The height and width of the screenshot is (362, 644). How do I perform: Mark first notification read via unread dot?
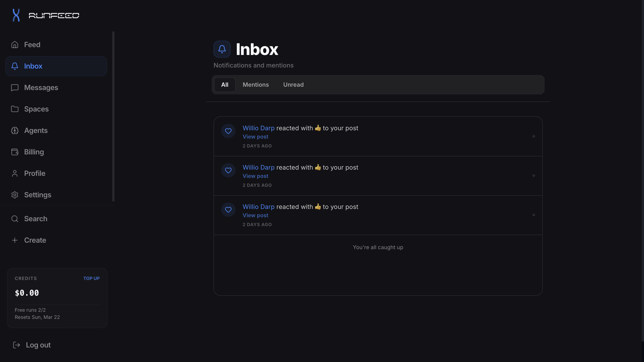pos(534,136)
